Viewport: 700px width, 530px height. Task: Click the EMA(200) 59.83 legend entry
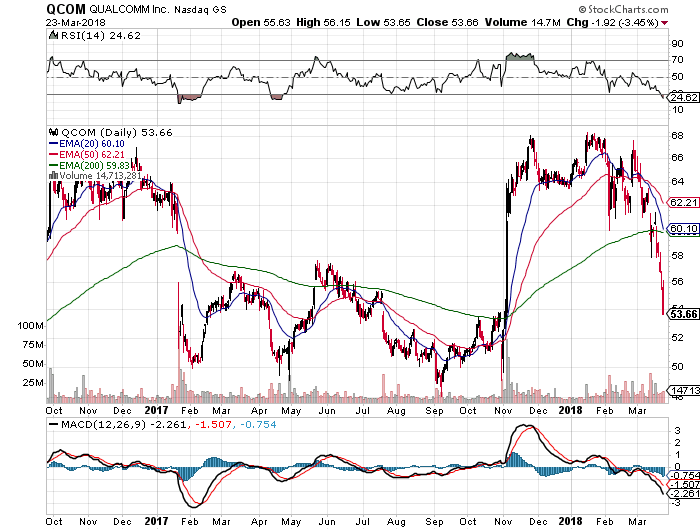click(88, 166)
